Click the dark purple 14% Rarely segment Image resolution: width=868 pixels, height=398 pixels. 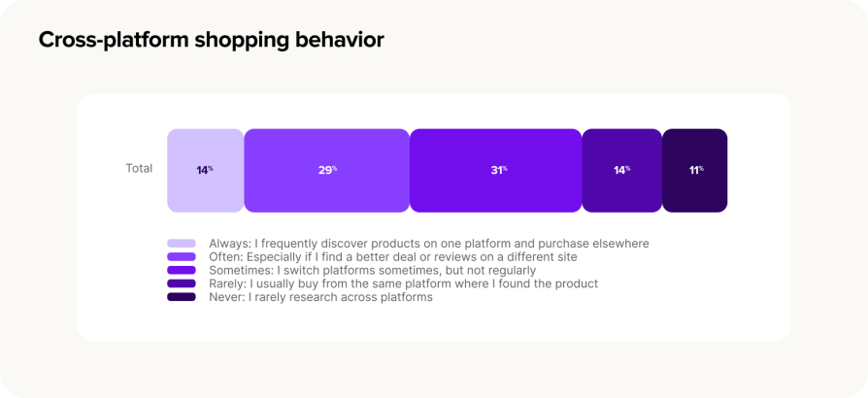(x=622, y=171)
